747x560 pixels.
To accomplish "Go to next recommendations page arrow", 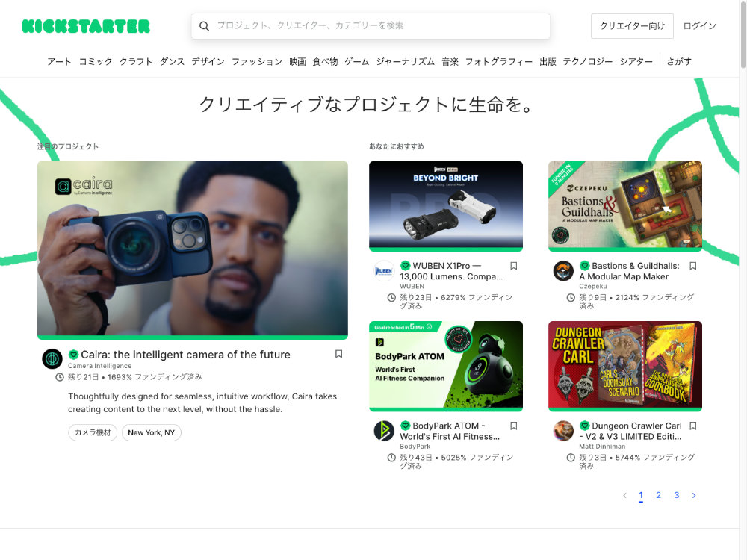I will [x=694, y=495].
